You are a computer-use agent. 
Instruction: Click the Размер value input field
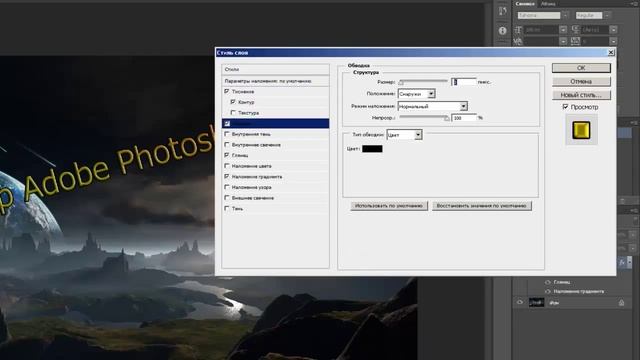pyautogui.click(x=464, y=82)
